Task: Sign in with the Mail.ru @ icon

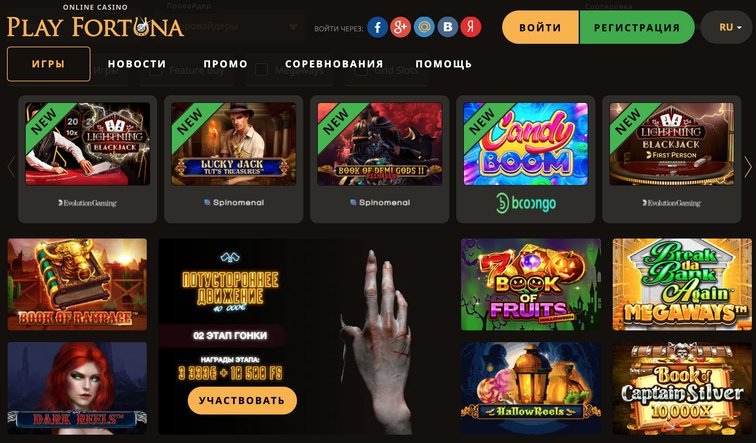Action: (424, 27)
